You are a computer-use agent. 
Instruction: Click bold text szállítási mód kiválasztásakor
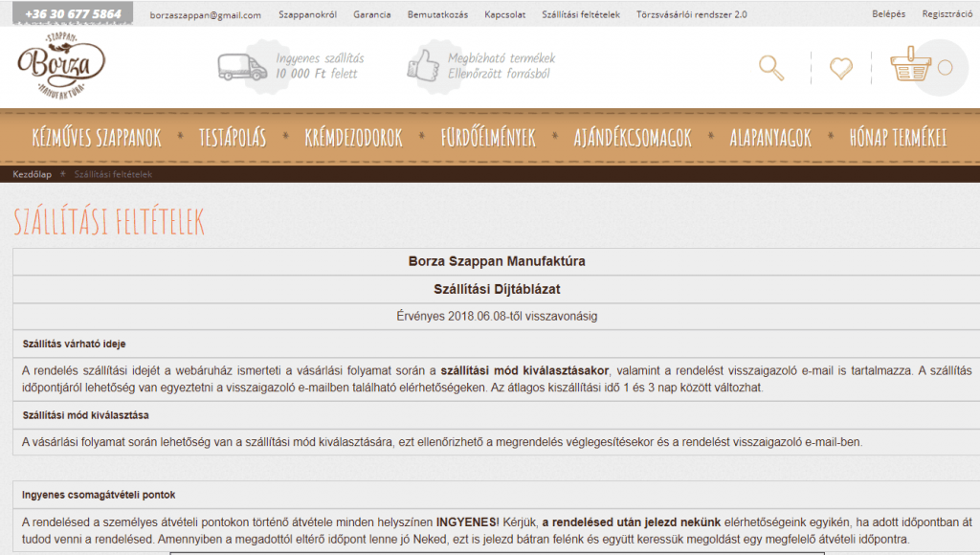coord(524,370)
